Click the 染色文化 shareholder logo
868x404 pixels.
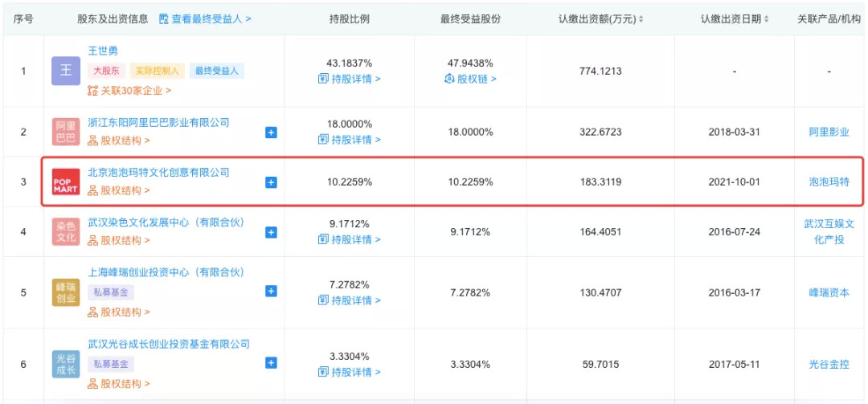click(x=66, y=232)
